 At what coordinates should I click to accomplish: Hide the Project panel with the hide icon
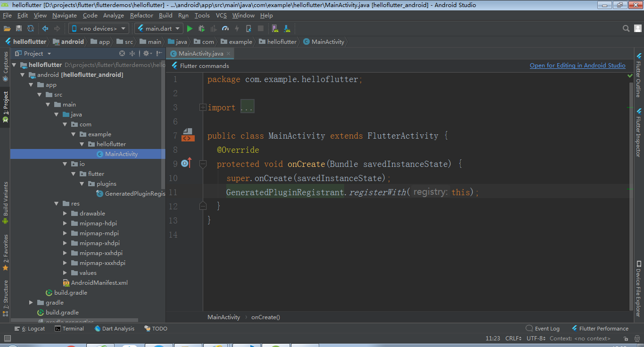click(x=158, y=53)
